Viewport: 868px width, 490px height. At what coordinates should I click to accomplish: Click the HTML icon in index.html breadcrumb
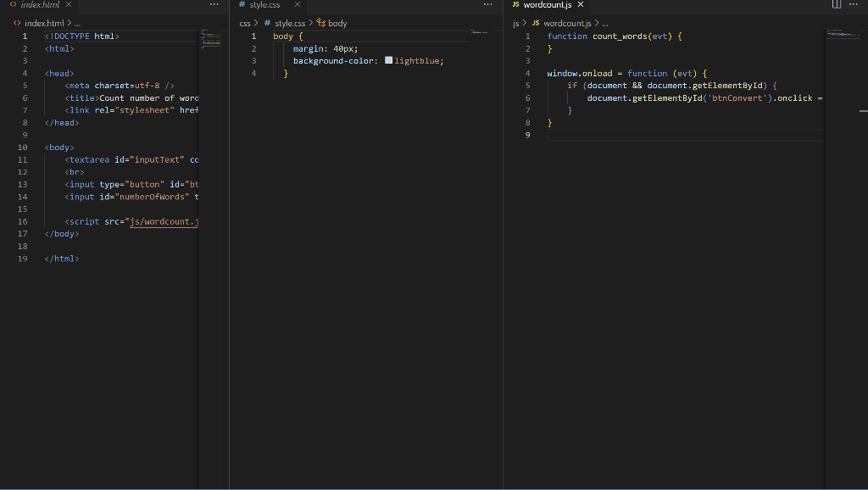pos(17,23)
